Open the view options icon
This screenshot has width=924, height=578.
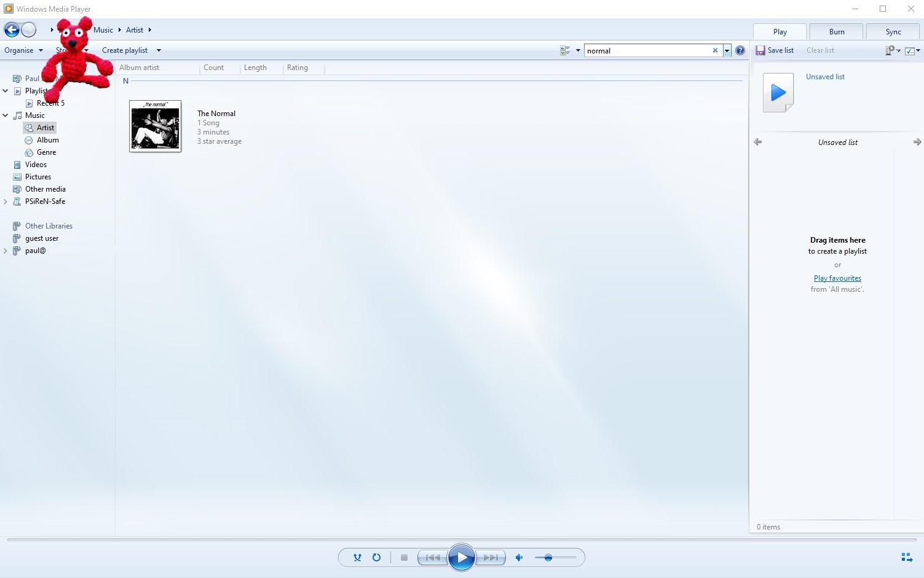(565, 50)
